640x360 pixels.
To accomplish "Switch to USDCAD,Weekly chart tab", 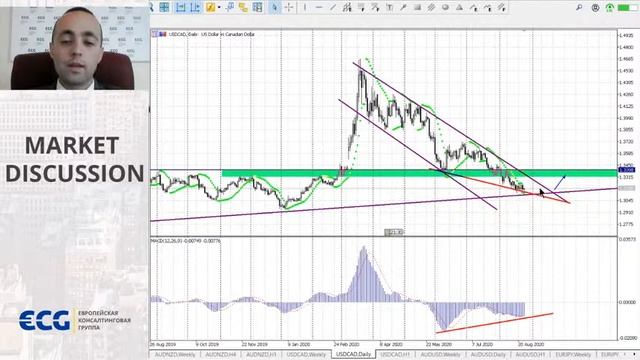I will click(306, 355).
